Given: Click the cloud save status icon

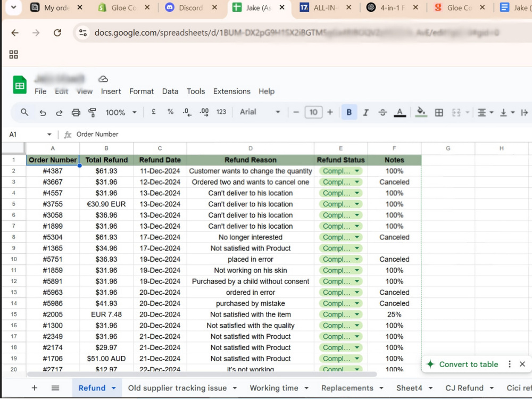Looking at the screenshot, I should pos(103,79).
